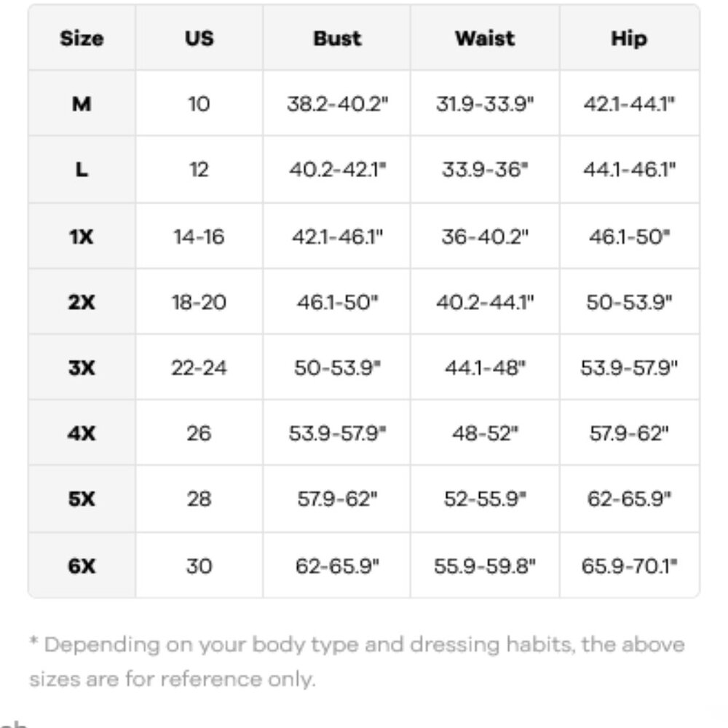728x728 pixels.
Task: Click the 6X size row label
Action: tap(82, 566)
